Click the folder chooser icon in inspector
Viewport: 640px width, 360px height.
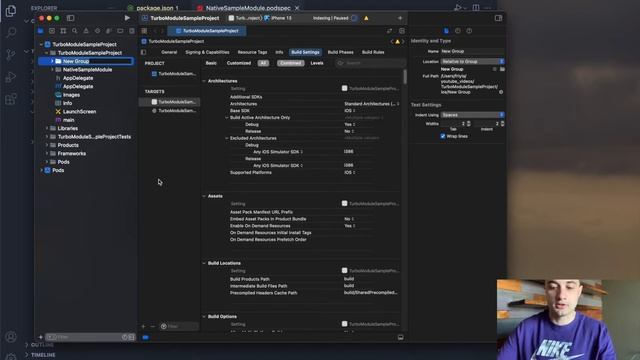(502, 69)
